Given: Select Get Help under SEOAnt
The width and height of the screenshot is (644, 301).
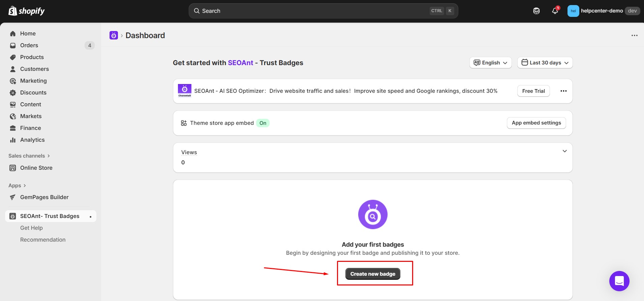Looking at the screenshot, I should (31, 228).
